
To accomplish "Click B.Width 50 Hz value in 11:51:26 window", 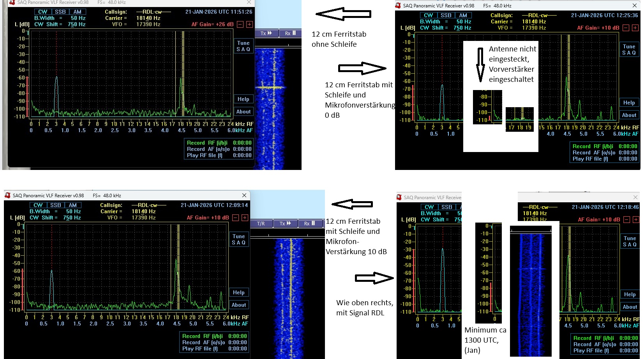I will 78,18.
